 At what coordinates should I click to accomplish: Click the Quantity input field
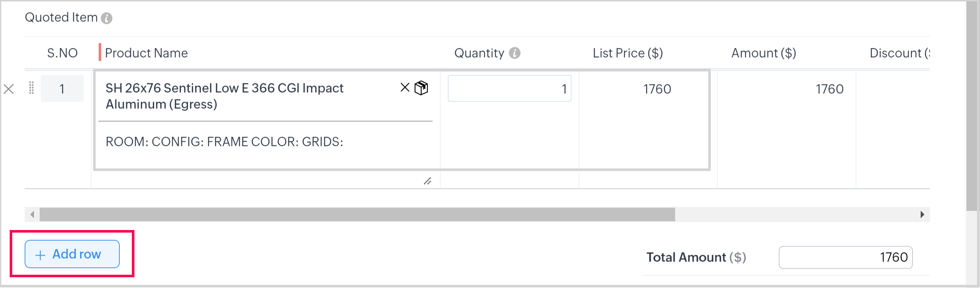[509, 89]
